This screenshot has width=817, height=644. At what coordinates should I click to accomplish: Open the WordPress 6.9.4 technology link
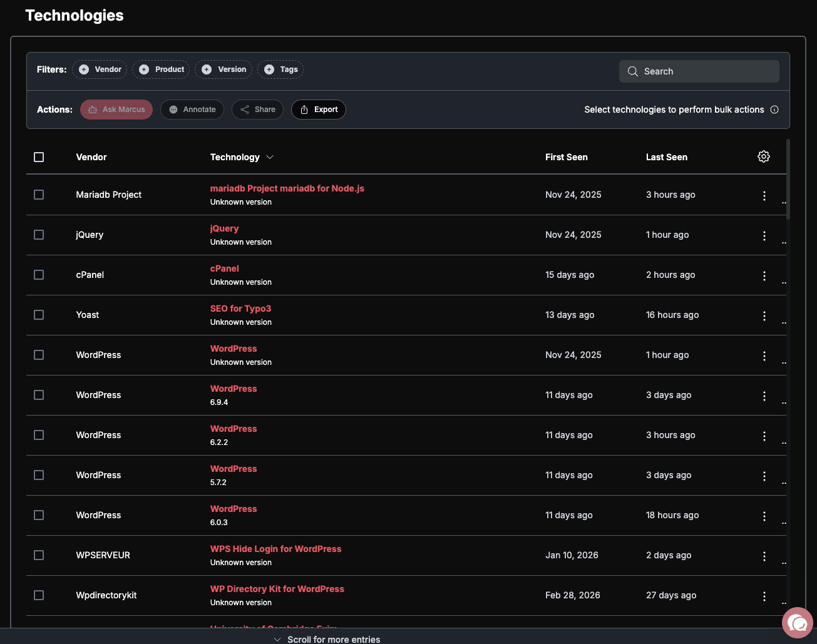pyautogui.click(x=234, y=389)
